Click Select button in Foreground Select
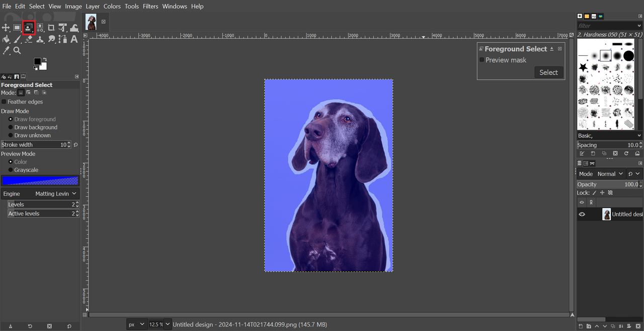Viewport: 644px width, 331px height. pos(548,73)
